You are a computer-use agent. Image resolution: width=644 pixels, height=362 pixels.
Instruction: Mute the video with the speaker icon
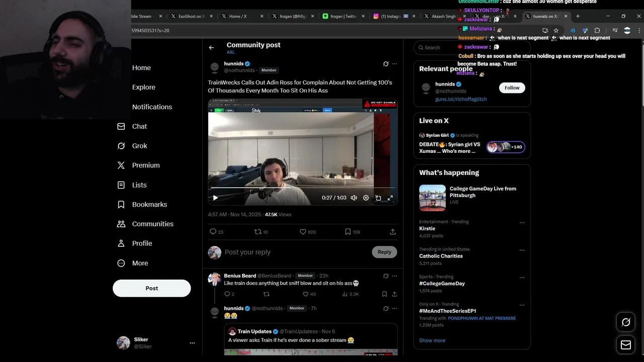pyautogui.click(x=354, y=198)
